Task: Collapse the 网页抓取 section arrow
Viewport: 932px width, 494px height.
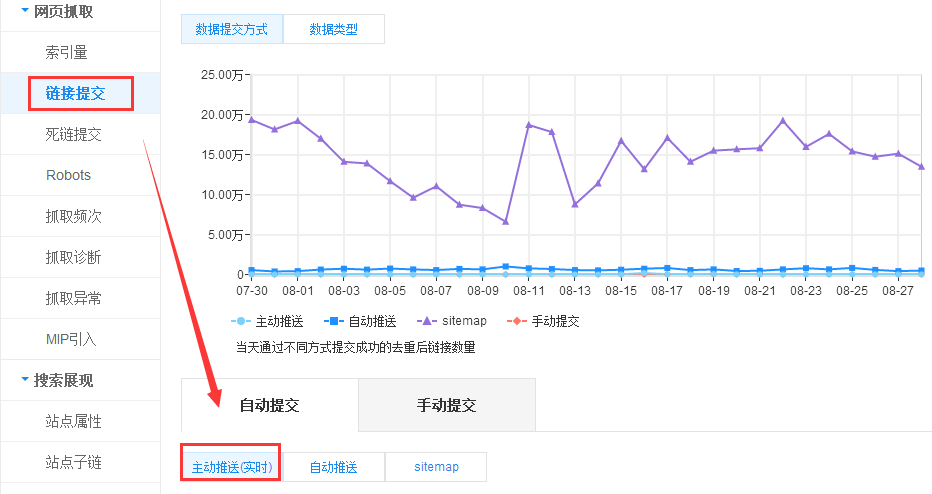Action: pos(24,10)
